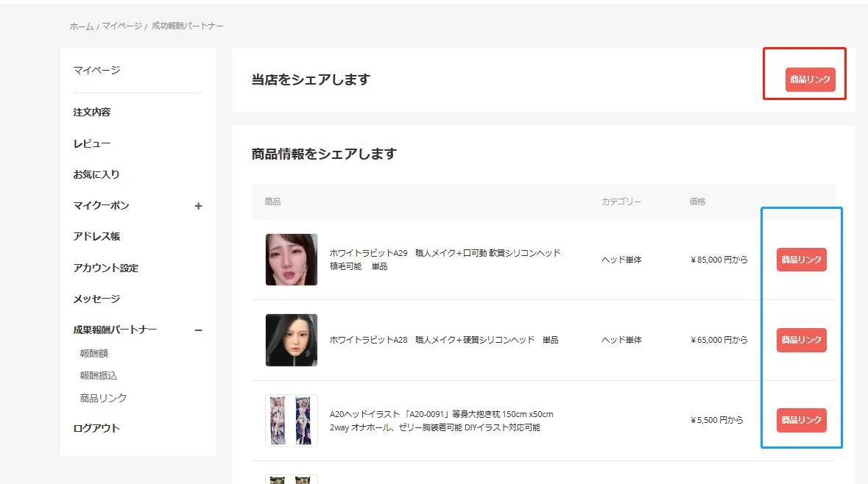Collapse the 成果報酬パートナー minus icon
Viewport: 868px width, 484px height.
(x=198, y=330)
